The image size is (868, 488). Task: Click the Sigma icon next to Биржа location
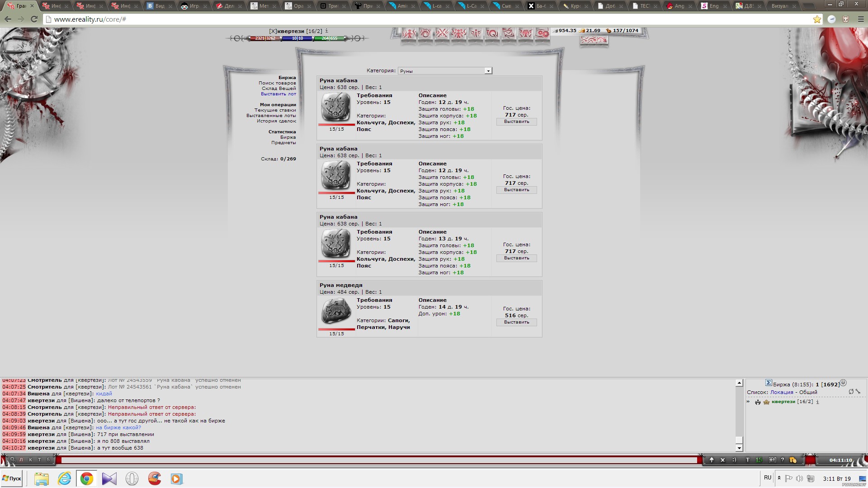(769, 383)
